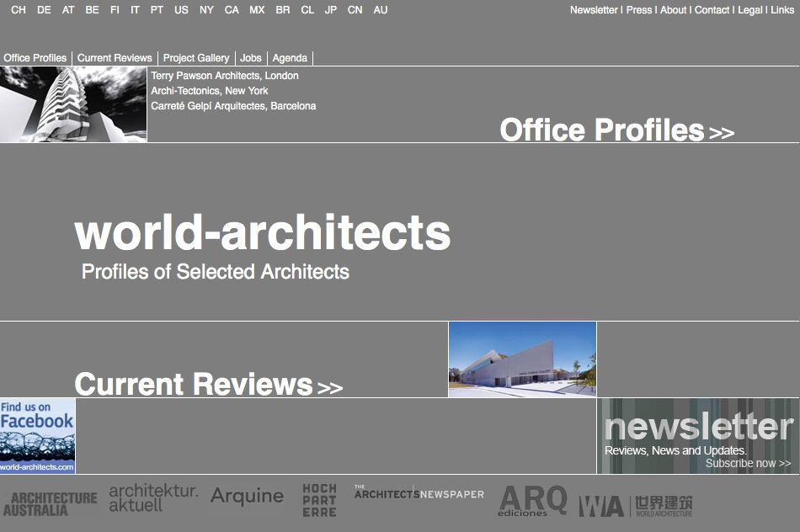This screenshot has height=532, width=800.
Task: Go to the FI country site
Action: pyautogui.click(x=115, y=10)
